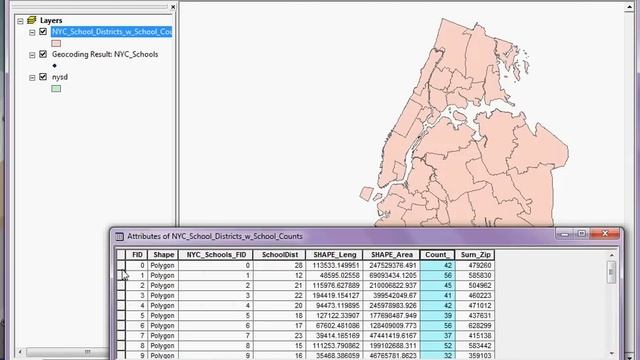Collapse the Layers data frame tree
This screenshot has height=360, width=640.
pyautogui.click(x=20, y=20)
